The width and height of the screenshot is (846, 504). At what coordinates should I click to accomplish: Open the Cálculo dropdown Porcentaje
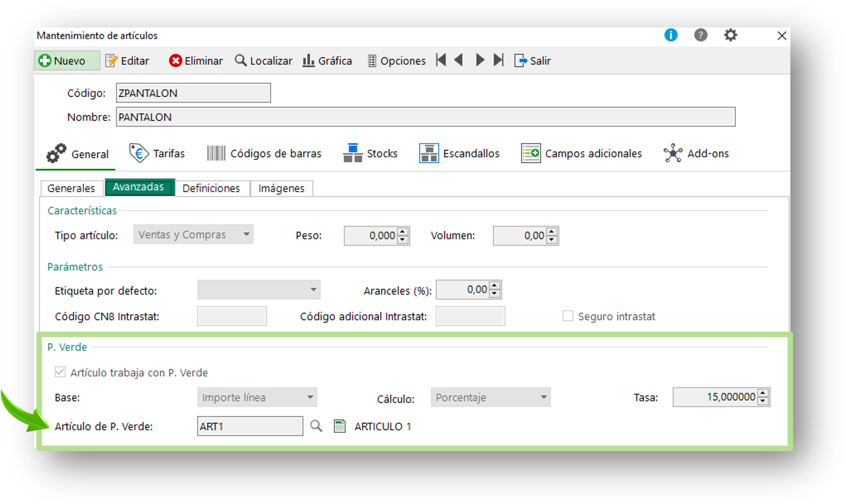click(491, 397)
